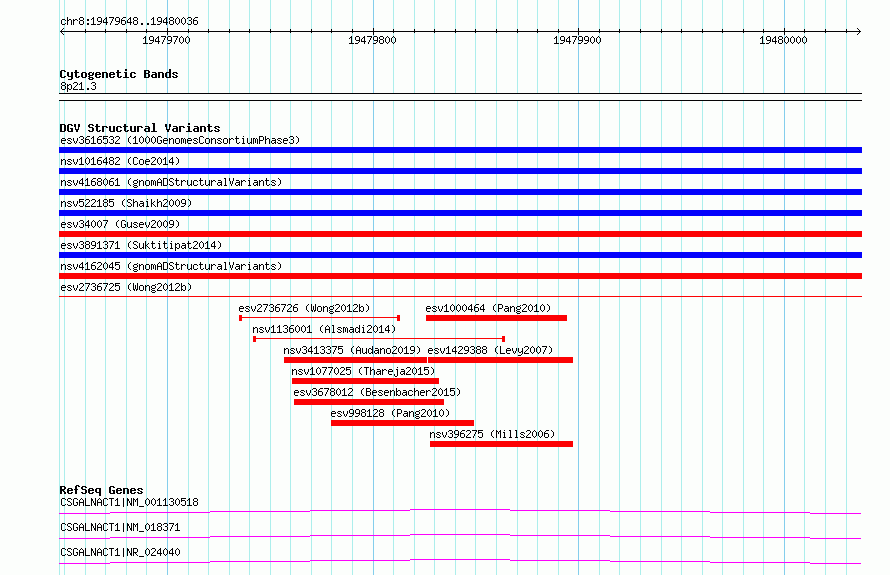This screenshot has width=890, height=575.
Task: Select the red bar under esv1000464
Action: point(496,318)
